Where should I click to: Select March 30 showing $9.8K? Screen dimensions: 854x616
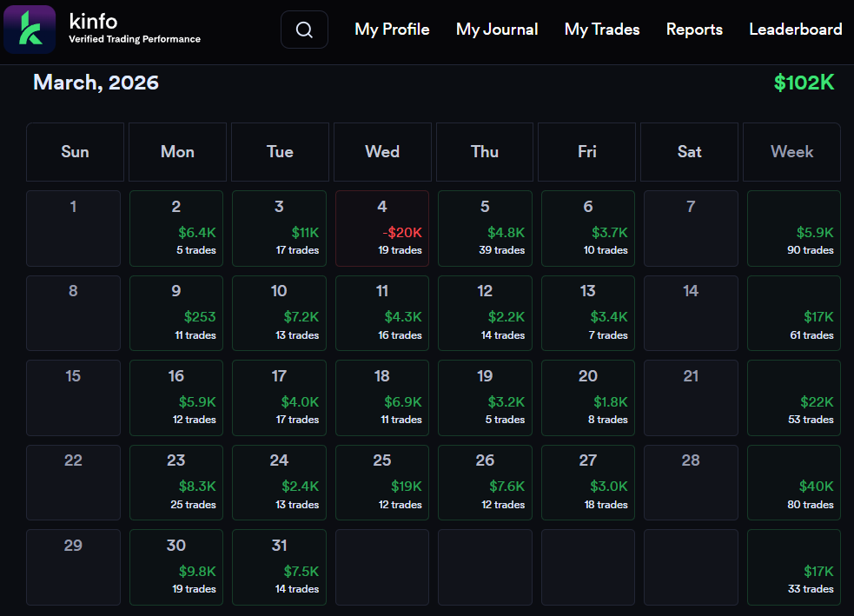point(176,567)
